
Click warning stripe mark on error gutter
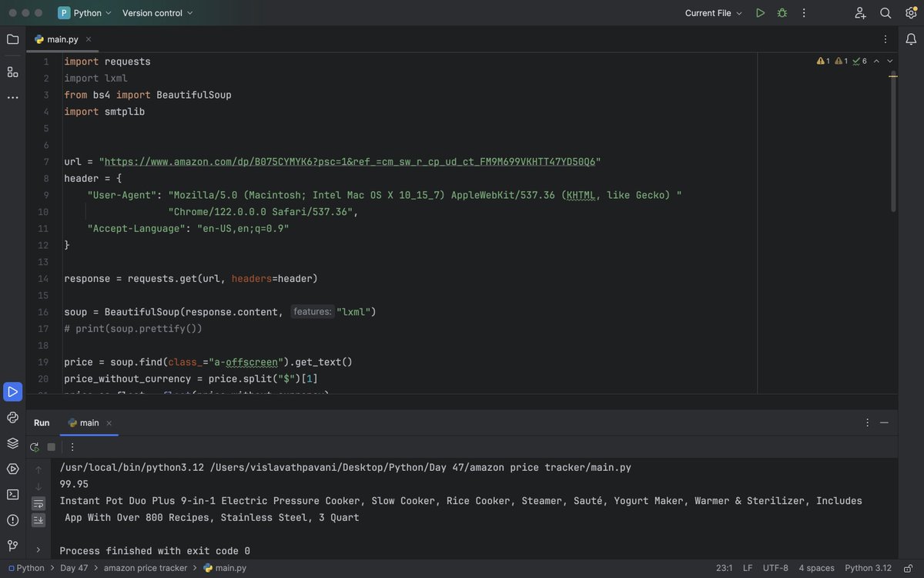click(x=893, y=76)
